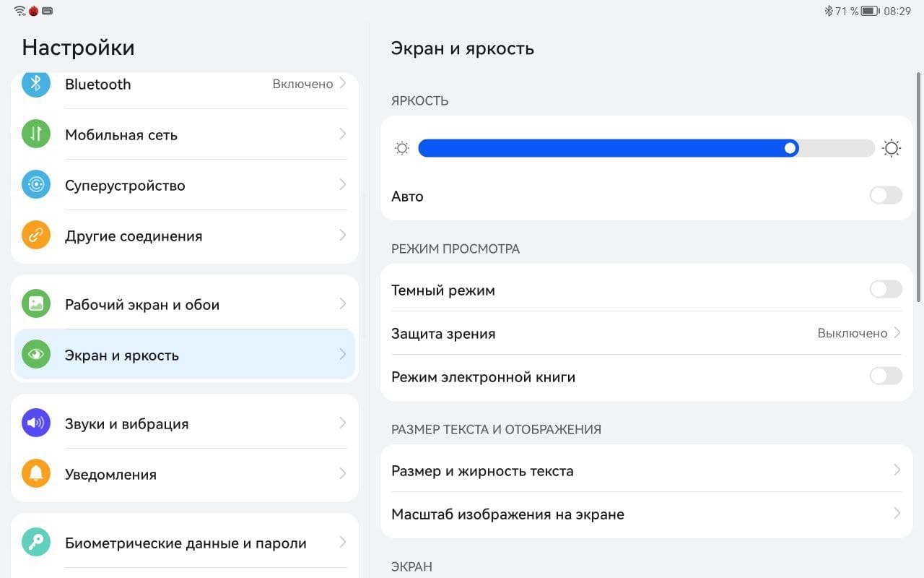The height and width of the screenshot is (578, 924).
Task: Tap the Биометрические данные key icon
Action: point(36,543)
